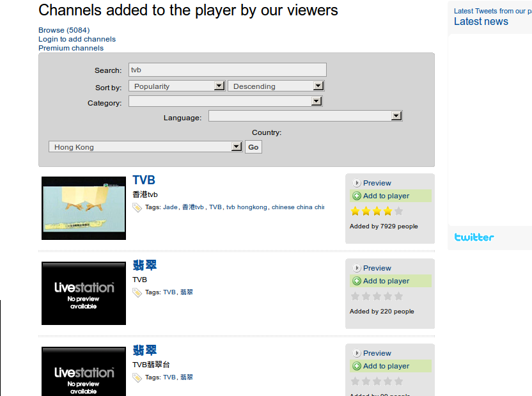Click the Preview play icon for TVB channel
This screenshot has height=396, width=532.
coord(357,183)
